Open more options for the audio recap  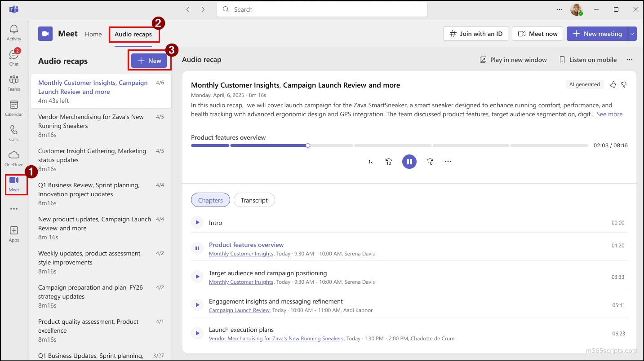point(629,59)
